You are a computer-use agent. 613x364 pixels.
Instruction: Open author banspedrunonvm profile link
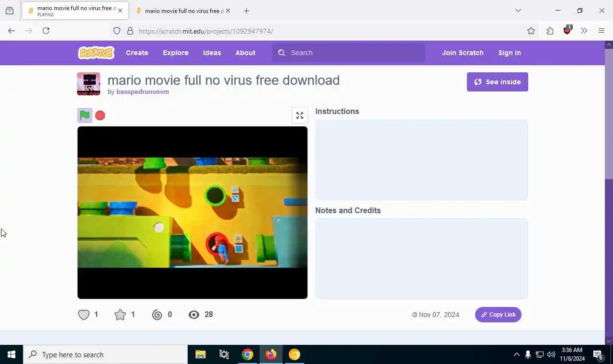coord(143,92)
